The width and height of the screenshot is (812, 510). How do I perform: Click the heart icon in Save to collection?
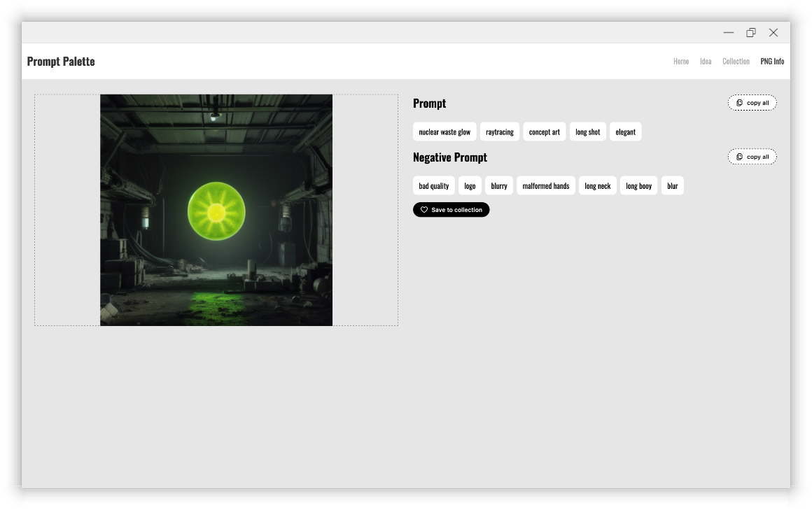click(424, 209)
